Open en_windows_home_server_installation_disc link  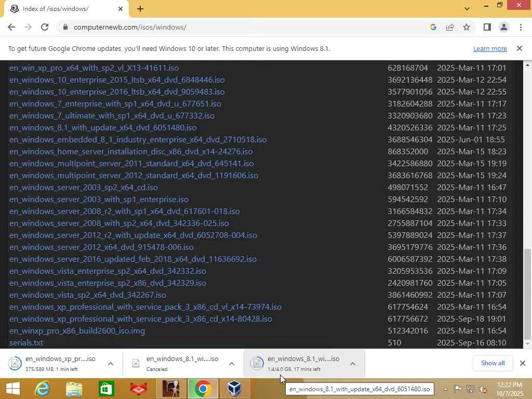point(131,151)
